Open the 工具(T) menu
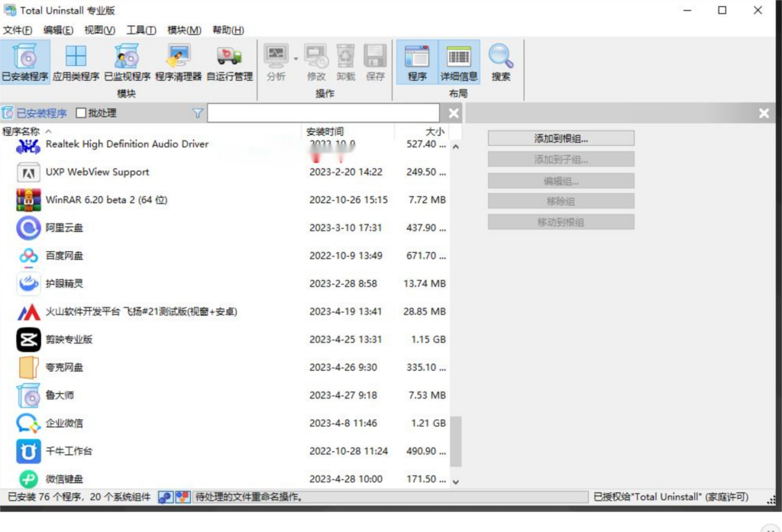The width and height of the screenshot is (782, 532). click(x=141, y=30)
